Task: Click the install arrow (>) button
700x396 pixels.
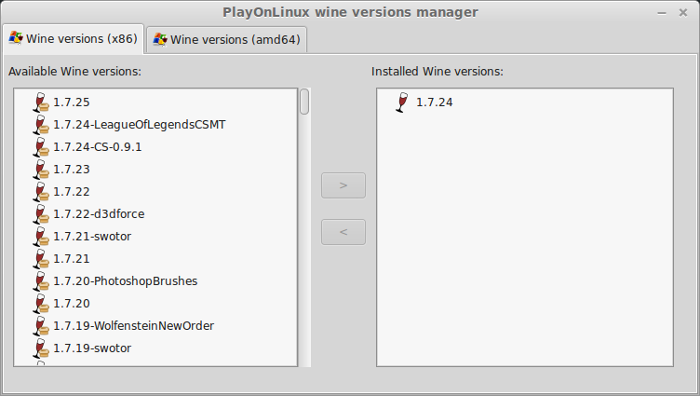Action: click(x=343, y=185)
